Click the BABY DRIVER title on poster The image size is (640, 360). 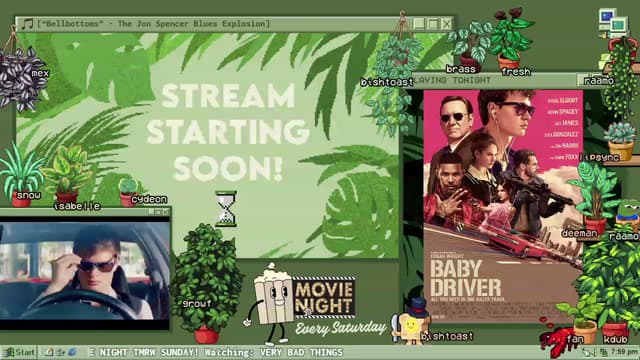pos(465,279)
